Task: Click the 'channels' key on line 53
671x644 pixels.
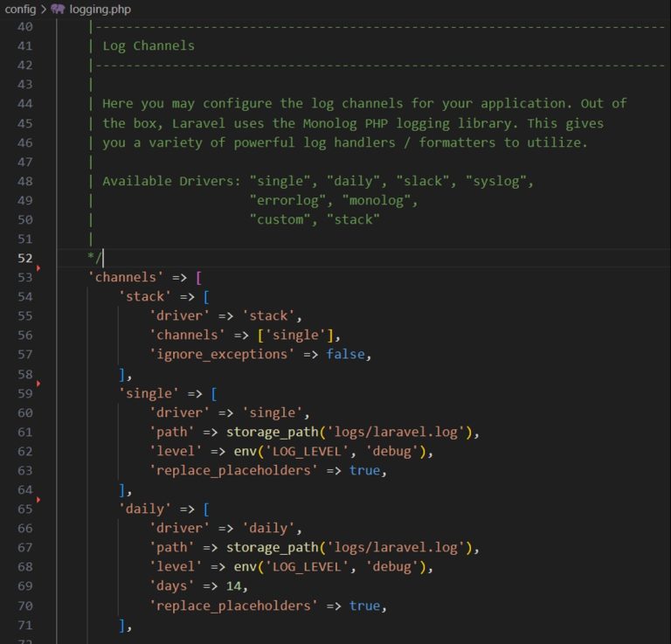Action: [126, 277]
